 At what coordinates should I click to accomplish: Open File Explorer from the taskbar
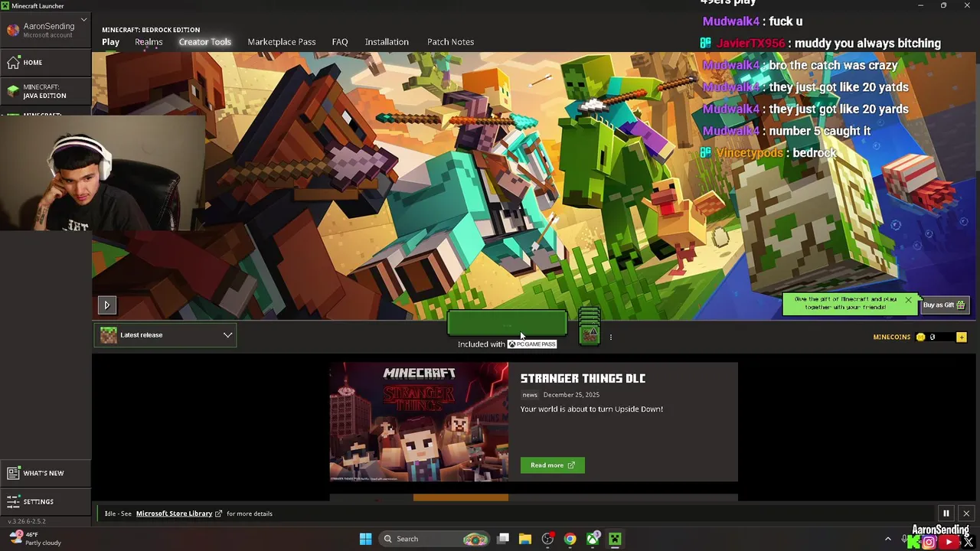tap(525, 539)
